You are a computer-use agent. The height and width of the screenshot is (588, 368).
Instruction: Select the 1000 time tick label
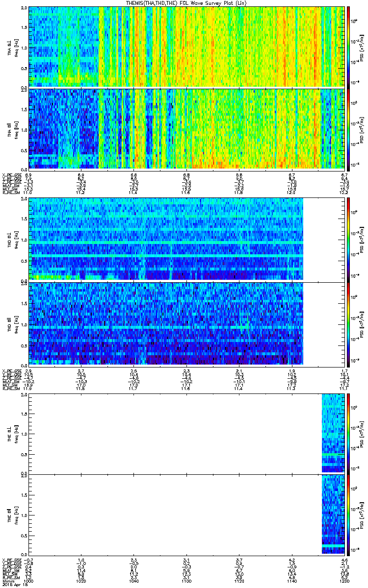(x=29, y=581)
